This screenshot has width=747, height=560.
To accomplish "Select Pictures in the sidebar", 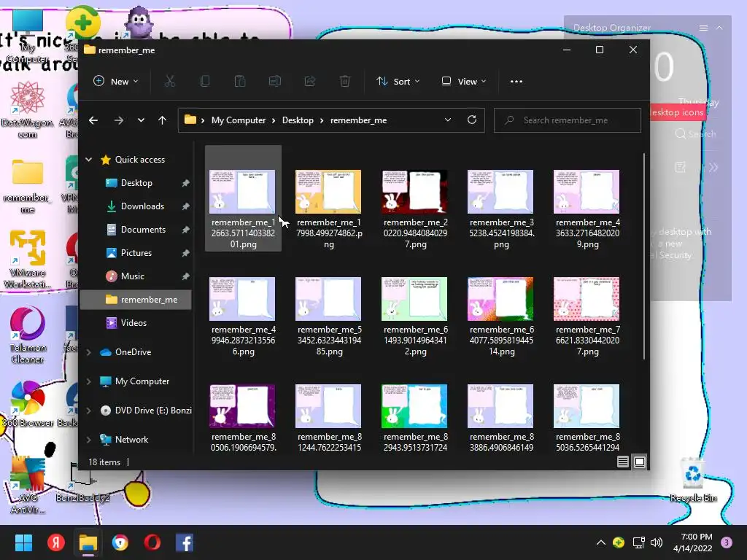I will coord(136,253).
